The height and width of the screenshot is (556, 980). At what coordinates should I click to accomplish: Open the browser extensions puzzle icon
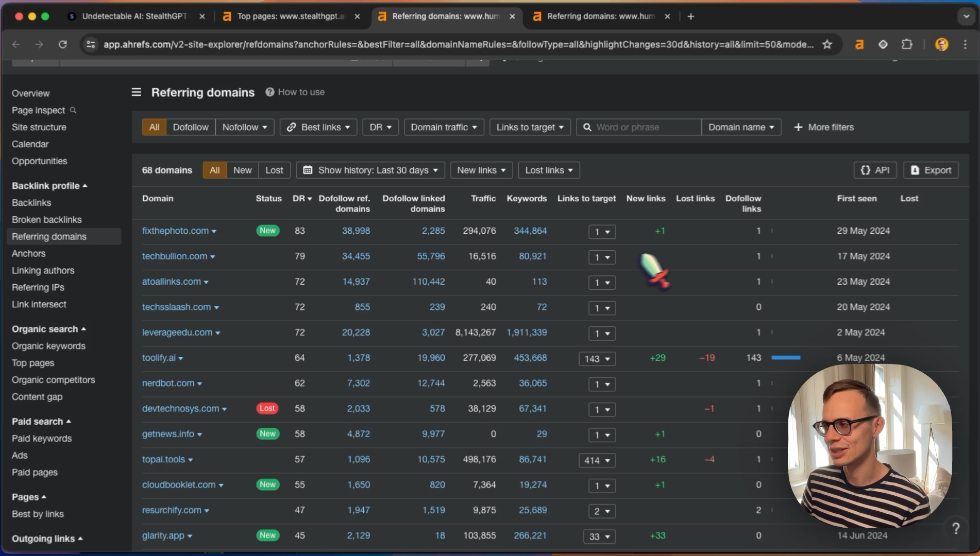(907, 44)
